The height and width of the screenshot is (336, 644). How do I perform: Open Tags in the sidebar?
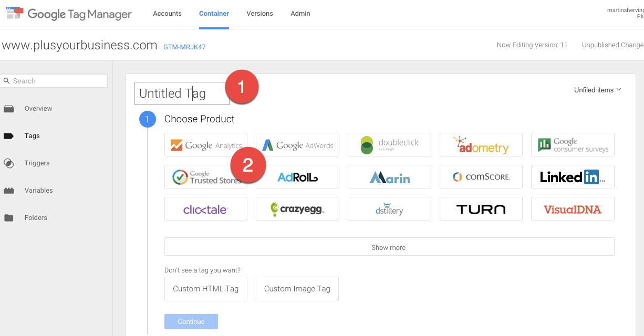click(32, 136)
